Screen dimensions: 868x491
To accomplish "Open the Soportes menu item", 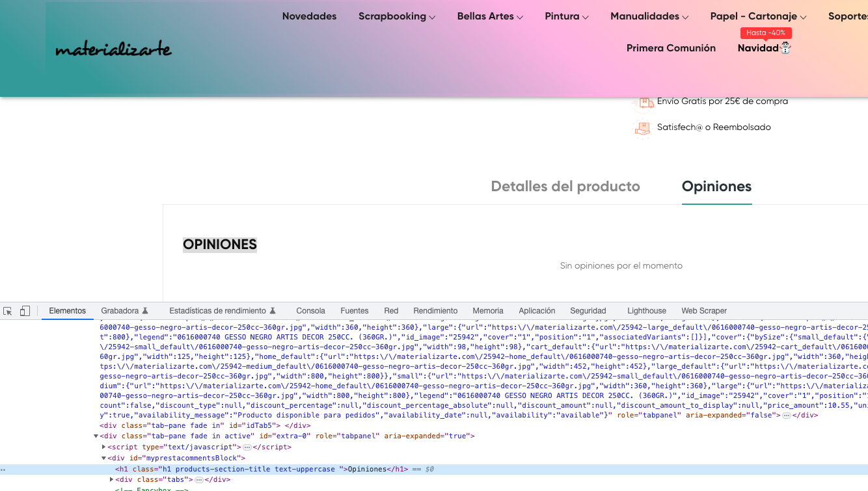I will [848, 16].
